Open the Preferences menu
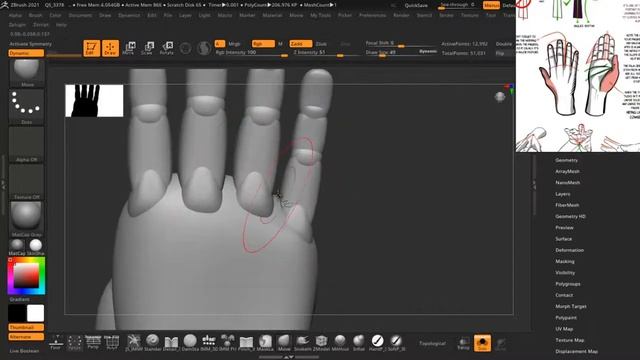Viewport: 640px width, 360px height. pyautogui.click(x=372, y=15)
